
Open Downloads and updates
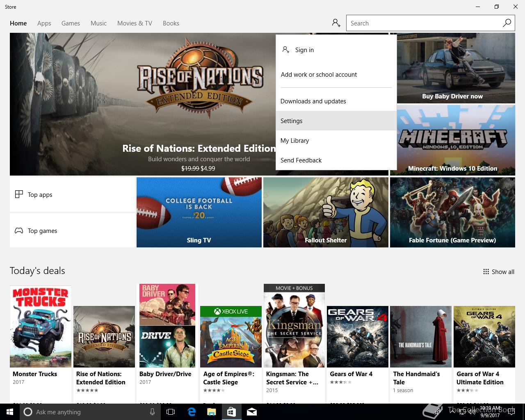click(336, 101)
